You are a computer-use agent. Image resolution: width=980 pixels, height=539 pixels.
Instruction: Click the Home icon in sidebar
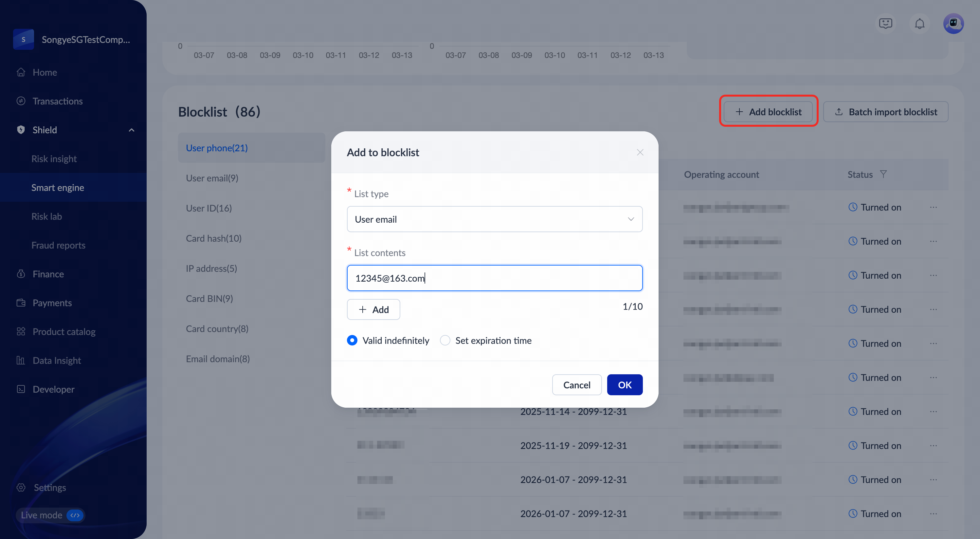click(21, 72)
